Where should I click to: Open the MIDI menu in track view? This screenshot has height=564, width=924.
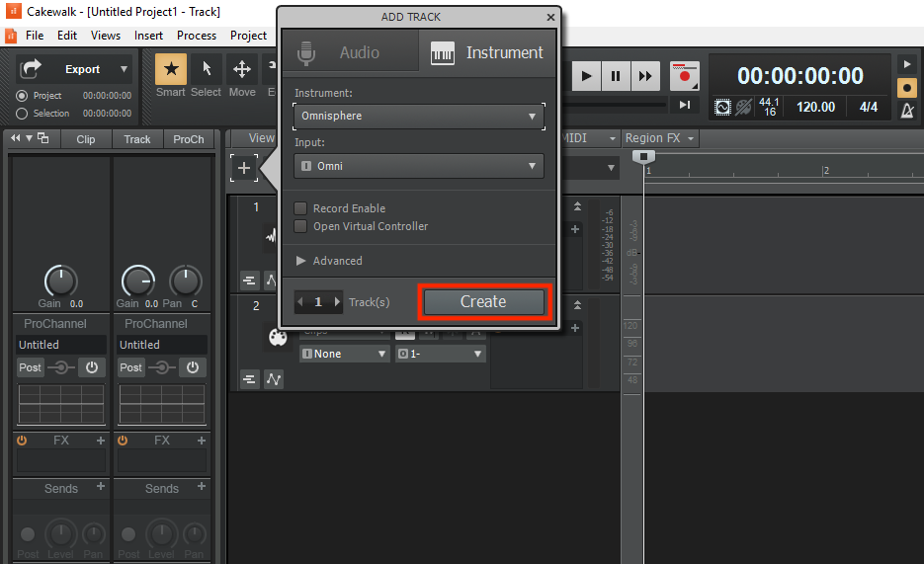coord(589,137)
